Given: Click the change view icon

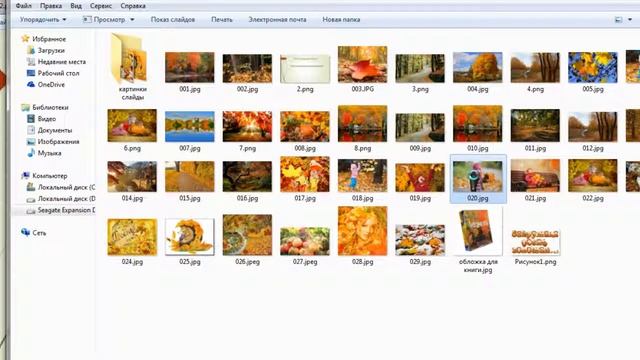Looking at the screenshot, I should coord(618,20).
